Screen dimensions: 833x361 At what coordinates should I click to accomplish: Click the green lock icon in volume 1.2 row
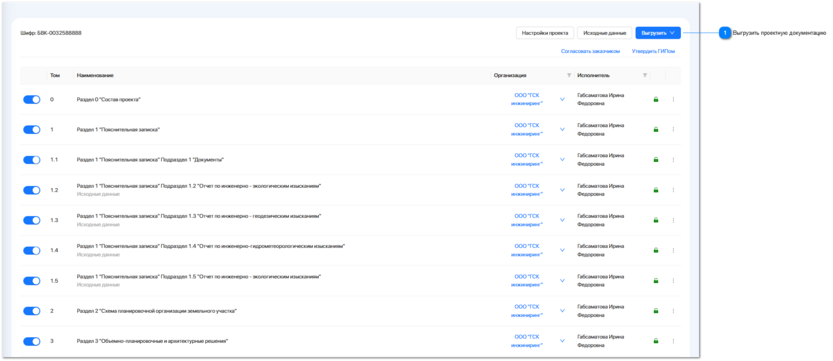(x=656, y=190)
